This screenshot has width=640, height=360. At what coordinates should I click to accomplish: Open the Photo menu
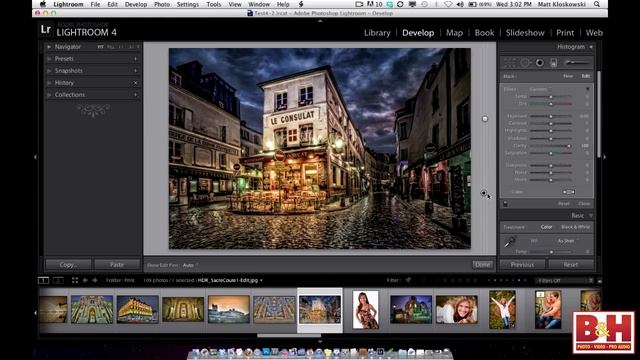162,4
